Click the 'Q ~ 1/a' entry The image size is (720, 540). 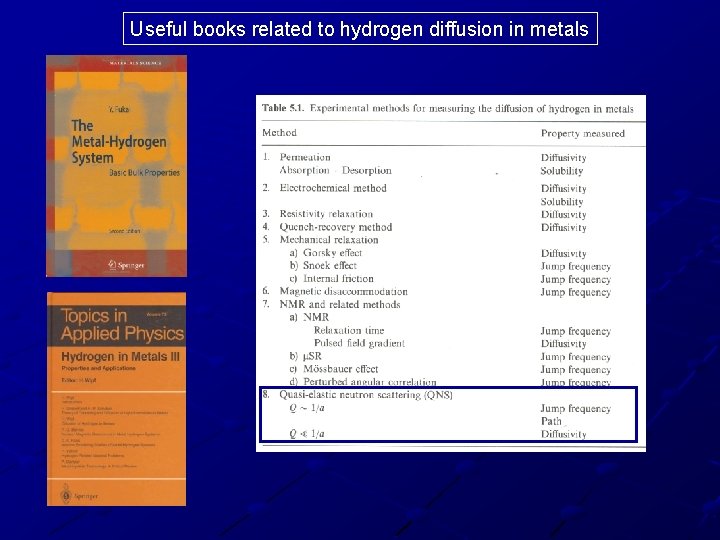(307, 408)
